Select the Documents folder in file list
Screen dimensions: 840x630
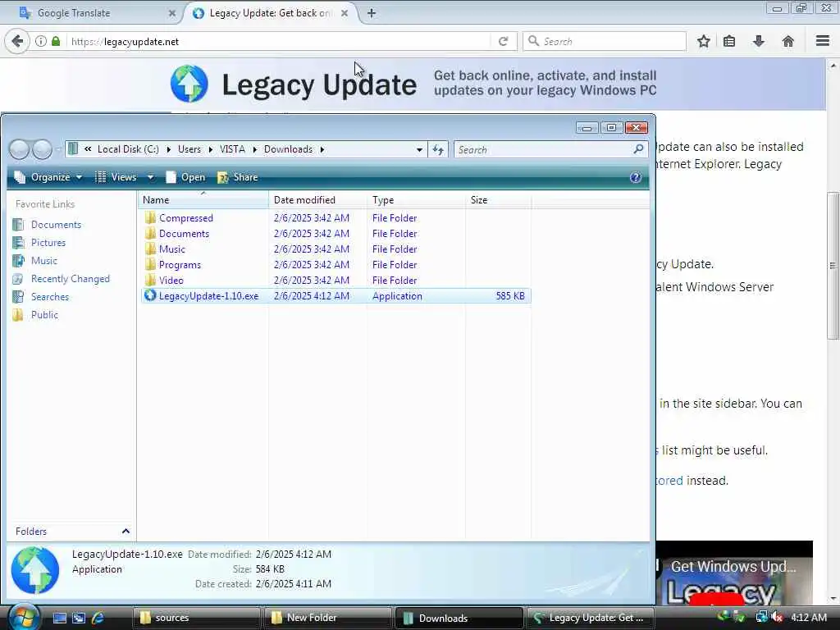tap(184, 234)
